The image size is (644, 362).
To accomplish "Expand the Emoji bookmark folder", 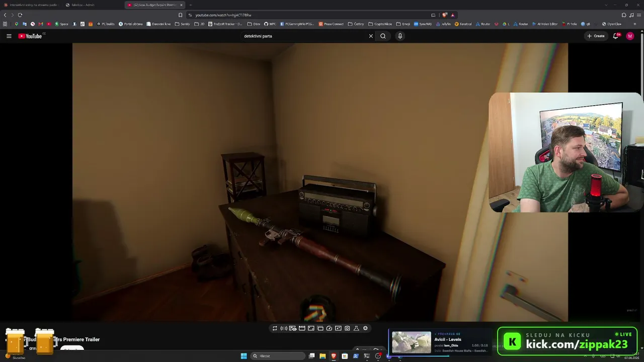I will [403, 24].
